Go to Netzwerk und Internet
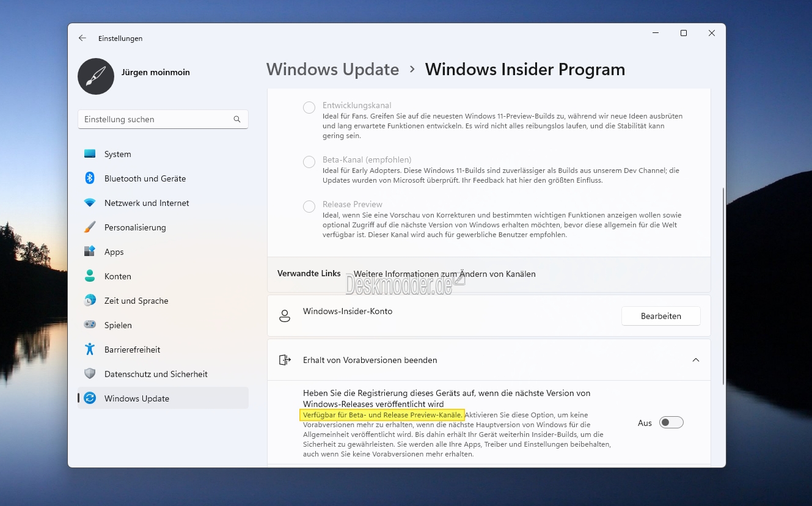The image size is (812, 506). [163, 203]
